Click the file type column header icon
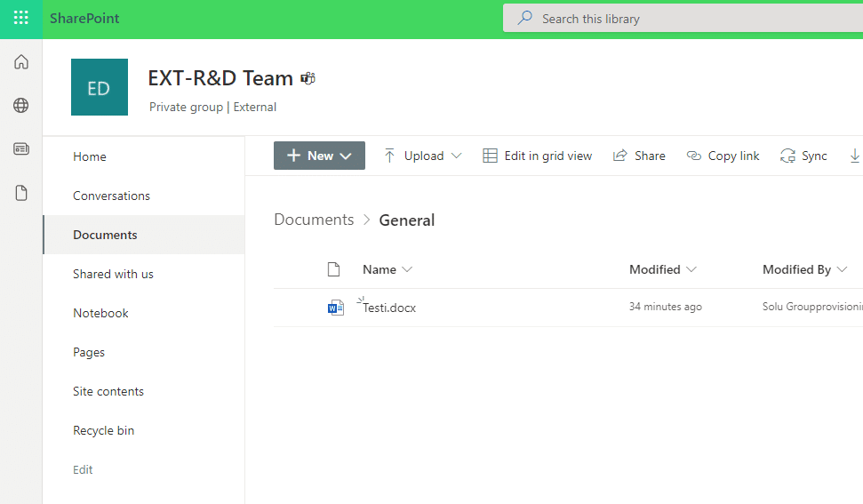The height and width of the screenshot is (504, 863). (x=333, y=269)
